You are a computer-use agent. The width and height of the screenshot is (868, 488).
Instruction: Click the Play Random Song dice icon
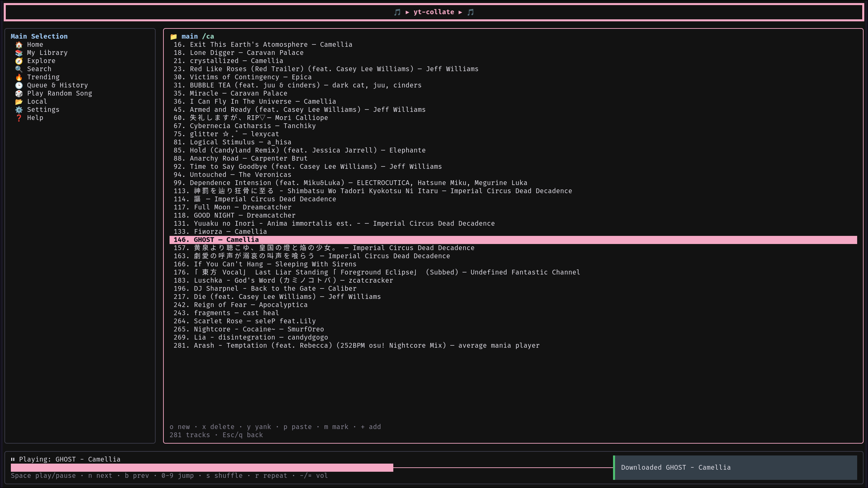[19, 94]
